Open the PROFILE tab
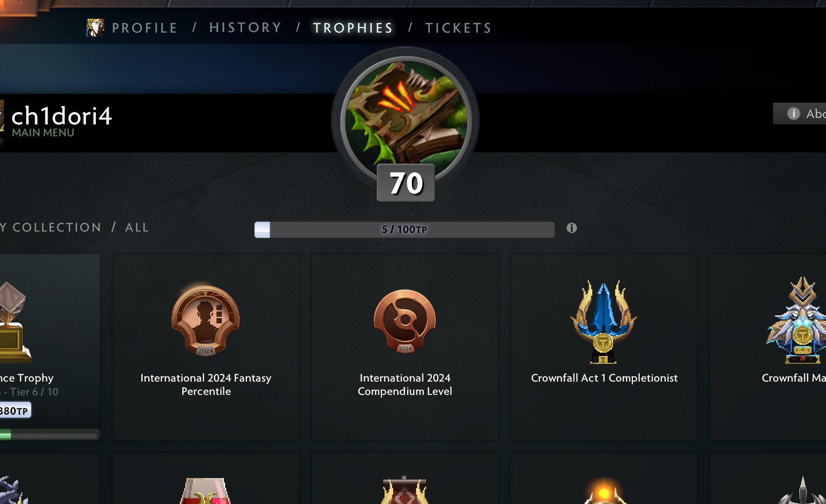 (145, 28)
